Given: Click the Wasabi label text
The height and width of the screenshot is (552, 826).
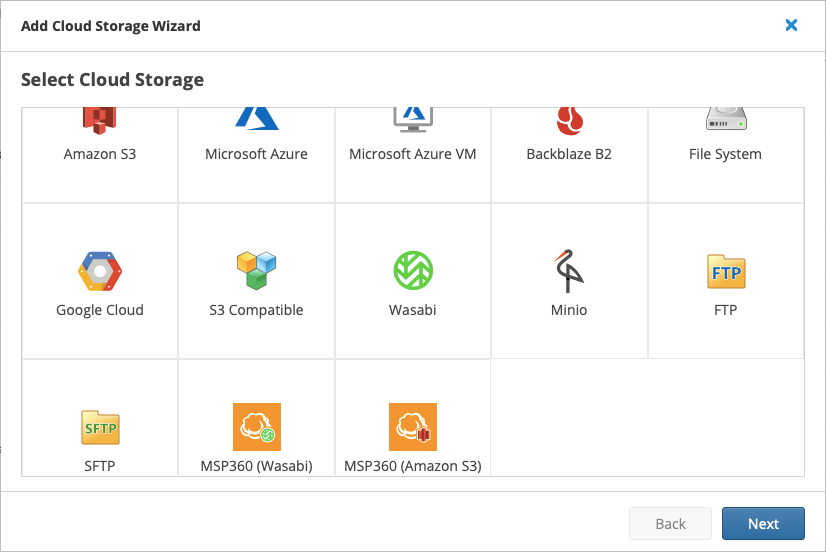Looking at the screenshot, I should click(412, 310).
